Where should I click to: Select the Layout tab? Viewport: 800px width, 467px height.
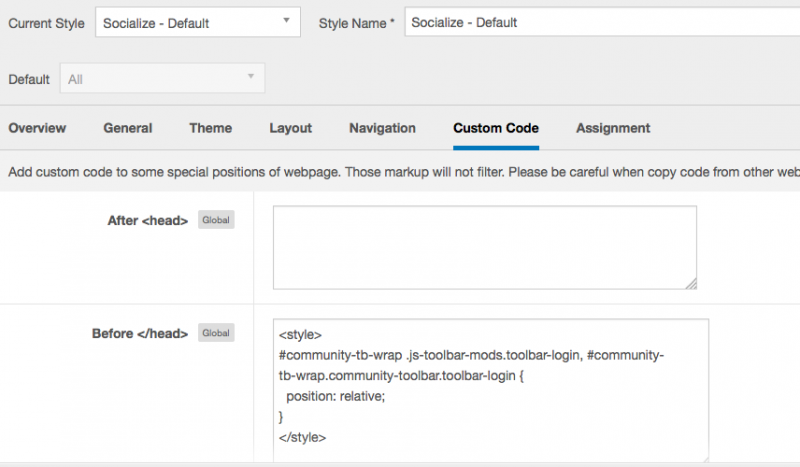coord(290,128)
